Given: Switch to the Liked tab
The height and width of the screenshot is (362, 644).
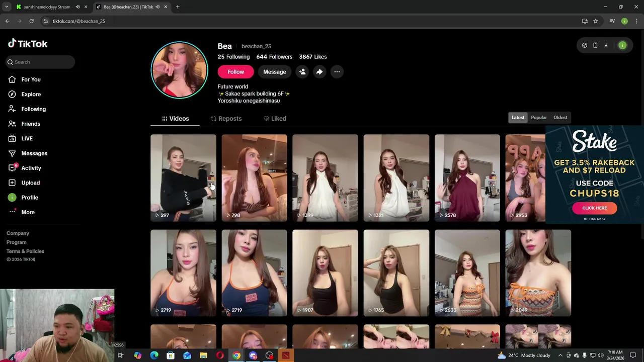Looking at the screenshot, I should [x=275, y=119].
